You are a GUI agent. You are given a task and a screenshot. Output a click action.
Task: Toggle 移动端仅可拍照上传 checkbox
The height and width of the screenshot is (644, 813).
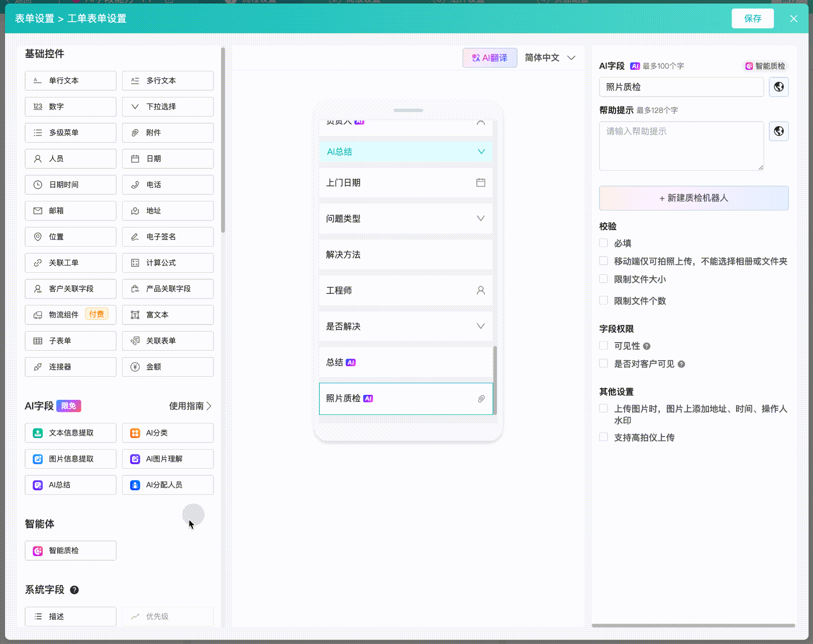pos(603,261)
